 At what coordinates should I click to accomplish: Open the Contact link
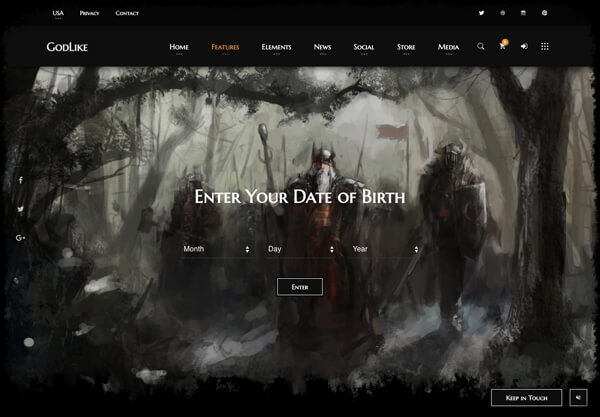[127, 13]
